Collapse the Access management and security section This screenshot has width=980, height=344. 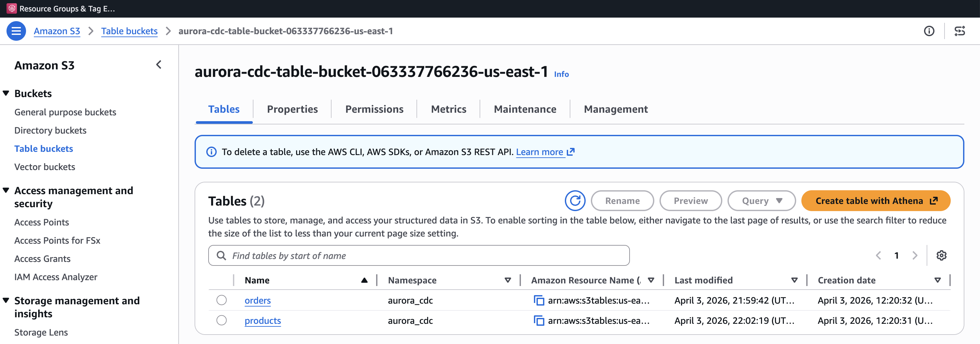coord(6,190)
